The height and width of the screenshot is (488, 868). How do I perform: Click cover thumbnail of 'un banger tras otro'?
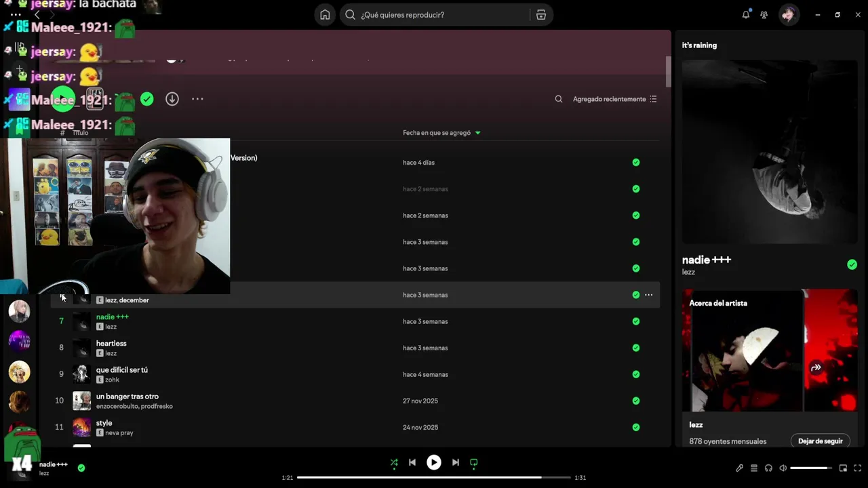coord(81,401)
